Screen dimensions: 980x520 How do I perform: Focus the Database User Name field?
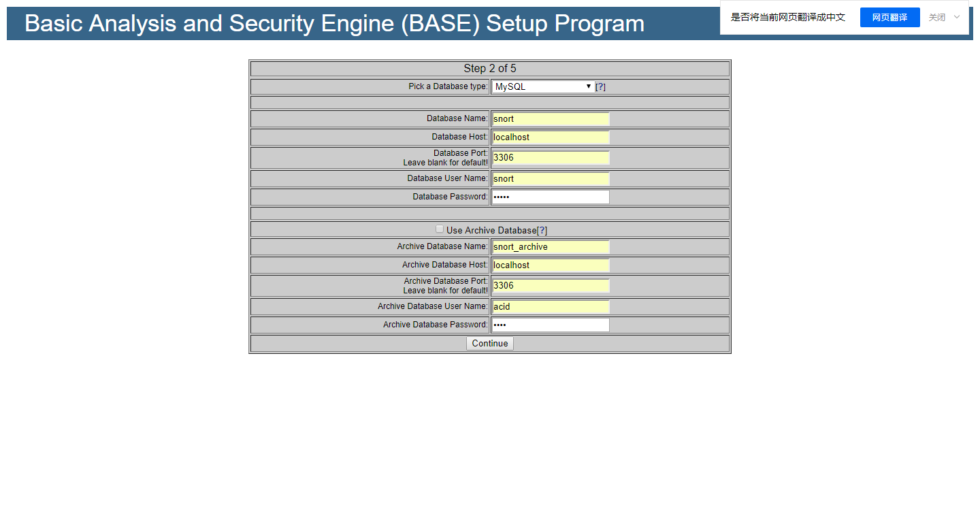551,178
